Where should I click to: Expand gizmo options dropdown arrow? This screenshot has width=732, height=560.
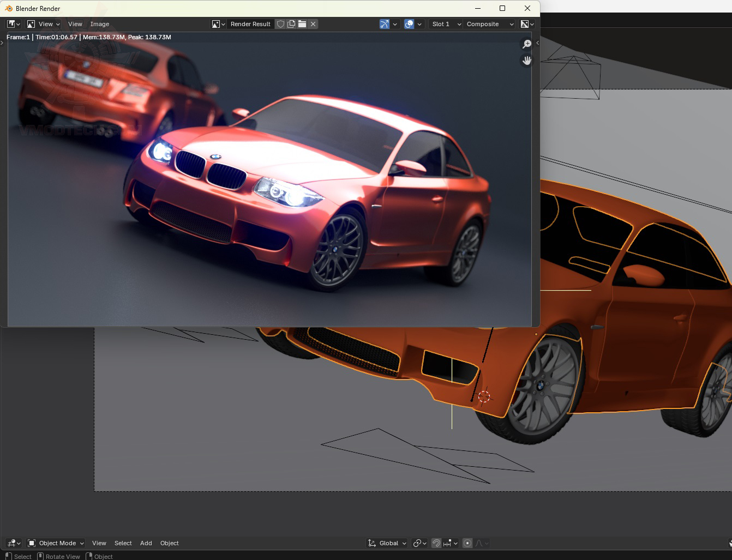[395, 24]
